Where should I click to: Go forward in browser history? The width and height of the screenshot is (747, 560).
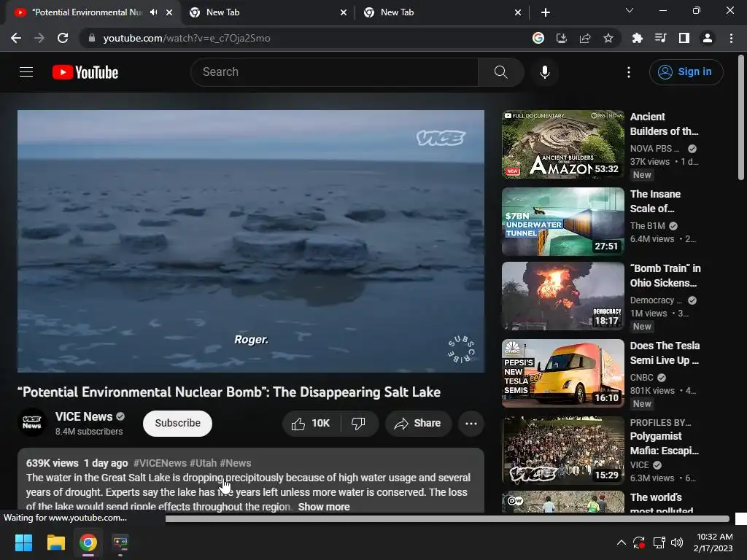tap(39, 38)
